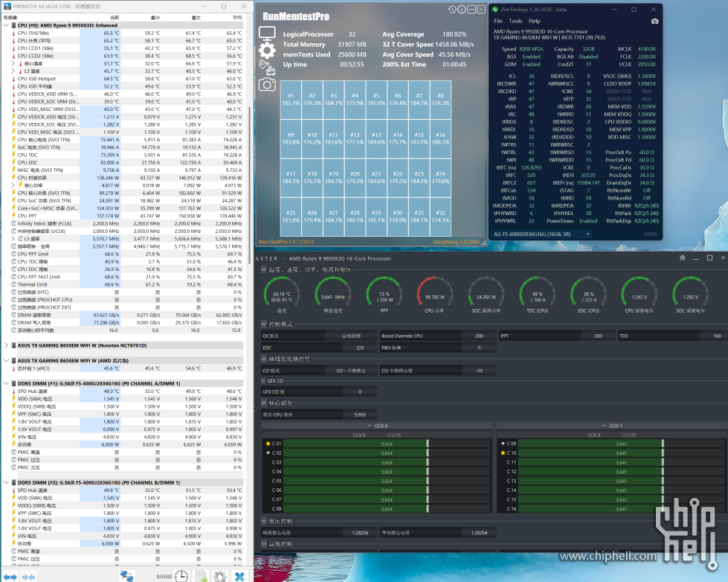Click 最高 CPU 速度 field showing 5,950
This screenshot has height=582, width=728.
coord(360,415)
